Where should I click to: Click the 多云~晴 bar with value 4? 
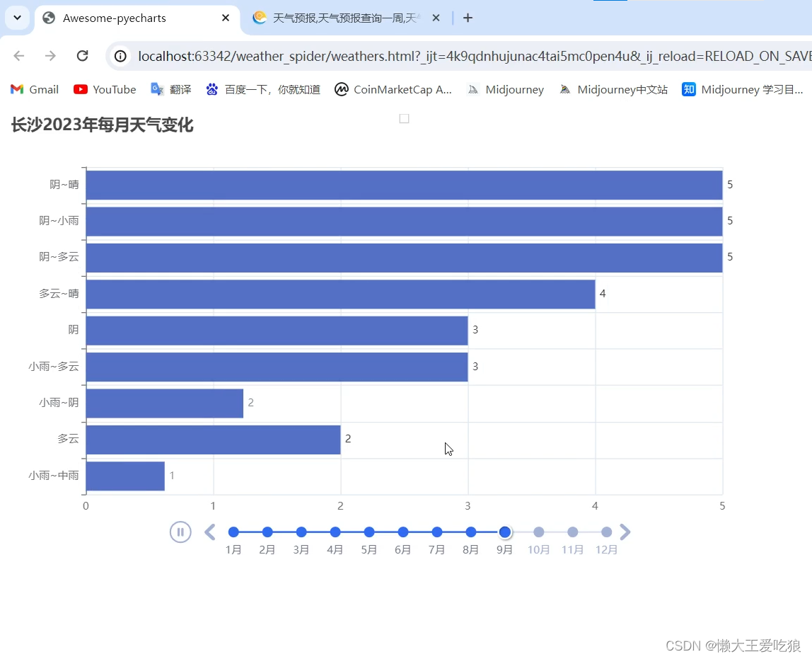[340, 294]
